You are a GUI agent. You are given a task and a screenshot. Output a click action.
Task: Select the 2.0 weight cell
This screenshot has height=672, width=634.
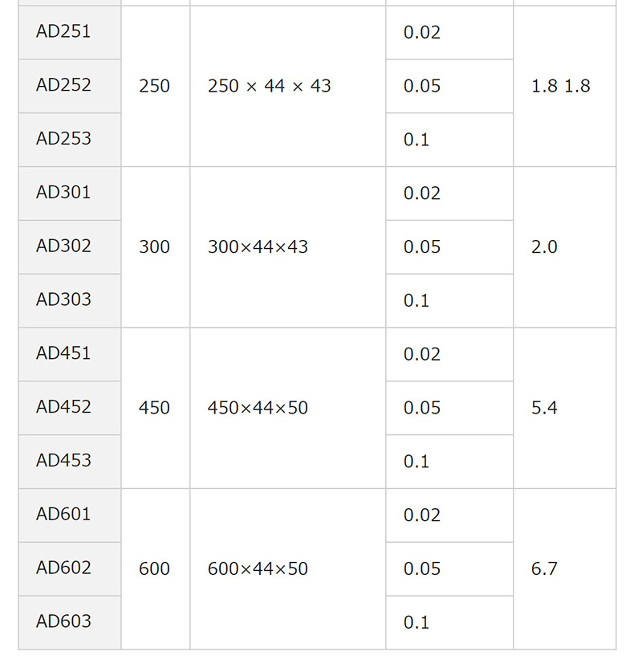pyautogui.click(x=545, y=246)
